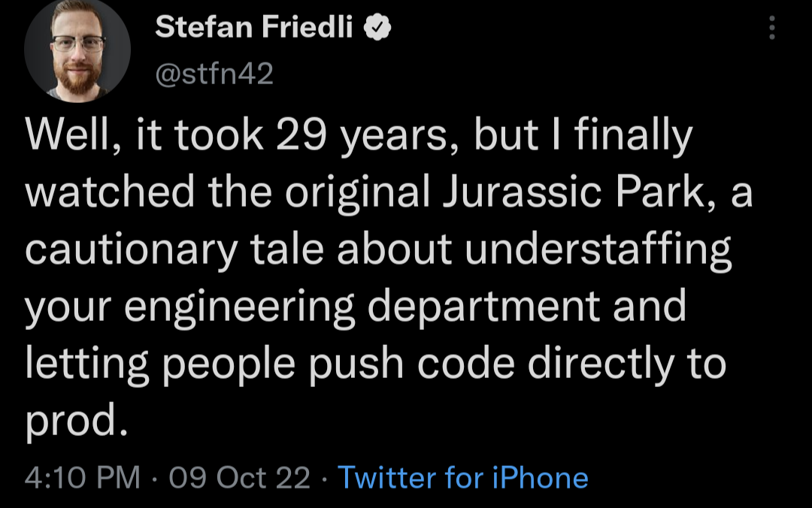Open the Twitter for iPhone source link

pos(462,477)
